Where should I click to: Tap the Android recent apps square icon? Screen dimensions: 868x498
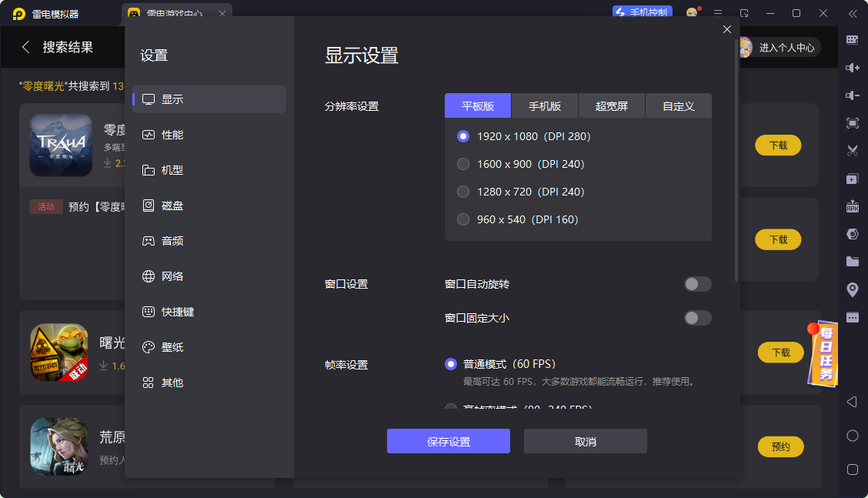853,470
